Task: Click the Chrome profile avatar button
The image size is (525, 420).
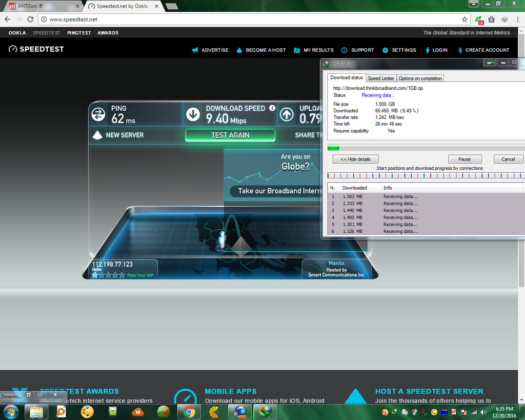Action: pyautogui.click(x=473, y=4)
